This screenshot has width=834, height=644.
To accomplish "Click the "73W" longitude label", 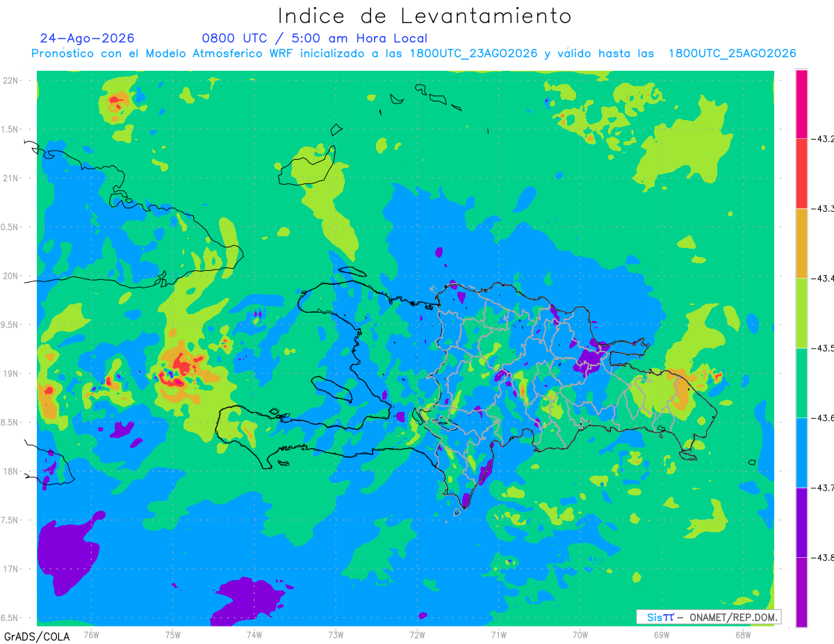I will tap(336, 634).
